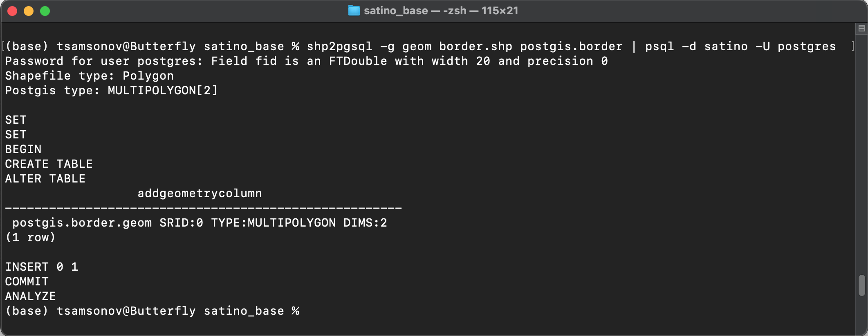Click the addgeometrycolumn column header
The width and height of the screenshot is (868, 336).
tap(200, 194)
